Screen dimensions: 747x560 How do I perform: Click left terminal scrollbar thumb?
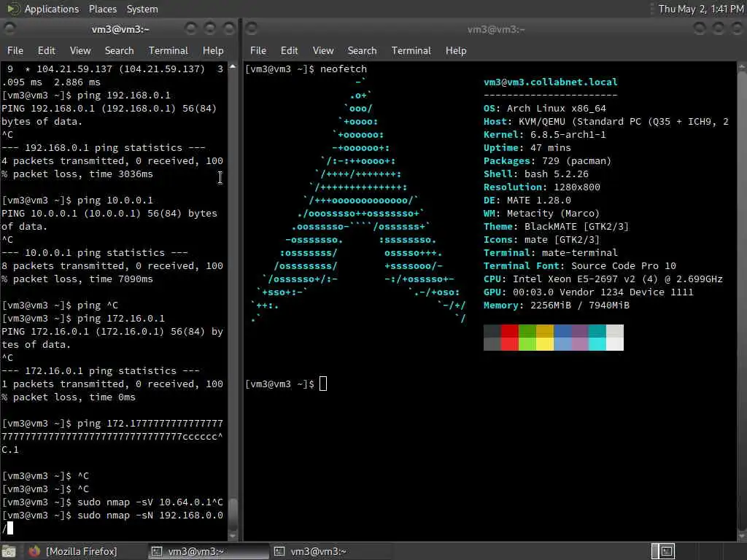point(233,513)
